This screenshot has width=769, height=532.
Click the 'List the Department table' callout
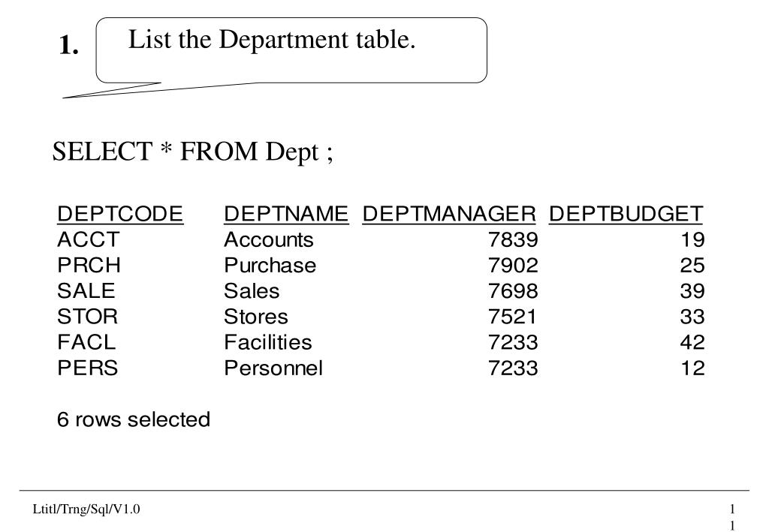point(291,50)
